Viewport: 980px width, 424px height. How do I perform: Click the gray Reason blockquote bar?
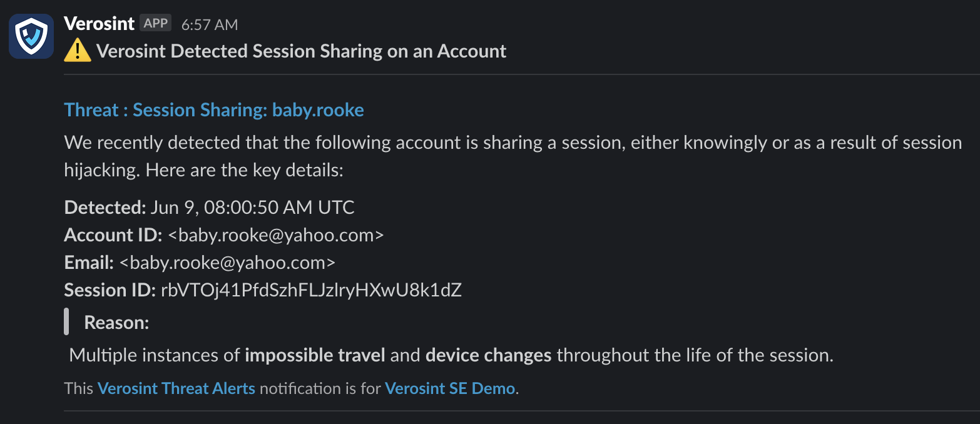pos(66,321)
